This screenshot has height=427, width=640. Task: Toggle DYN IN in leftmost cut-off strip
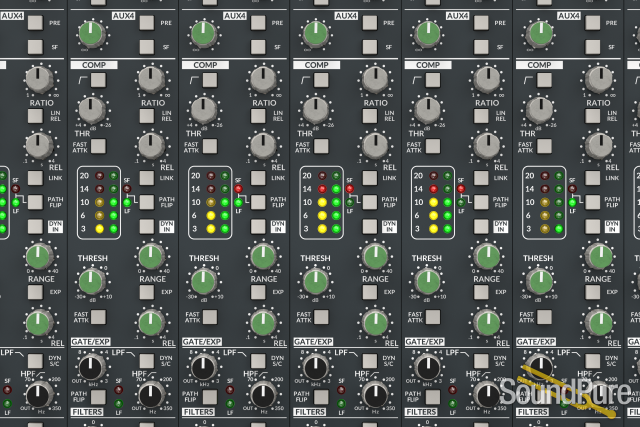click(x=35, y=226)
